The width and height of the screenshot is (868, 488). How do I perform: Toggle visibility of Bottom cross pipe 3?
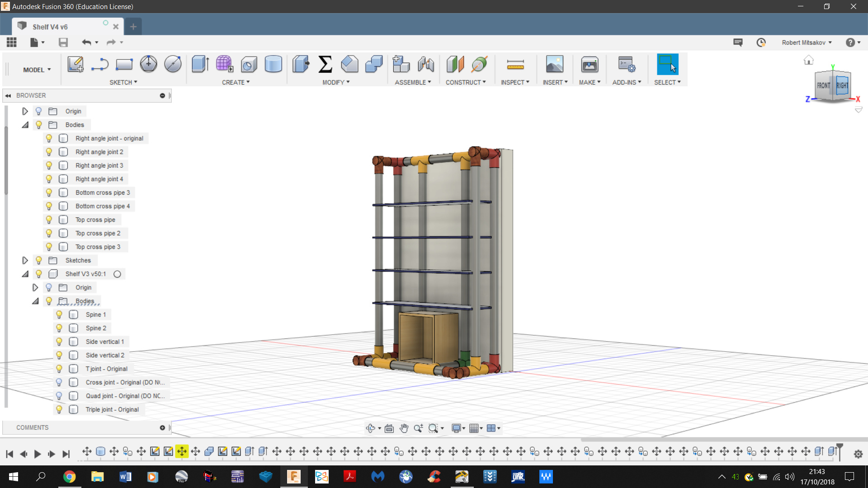pyautogui.click(x=49, y=192)
